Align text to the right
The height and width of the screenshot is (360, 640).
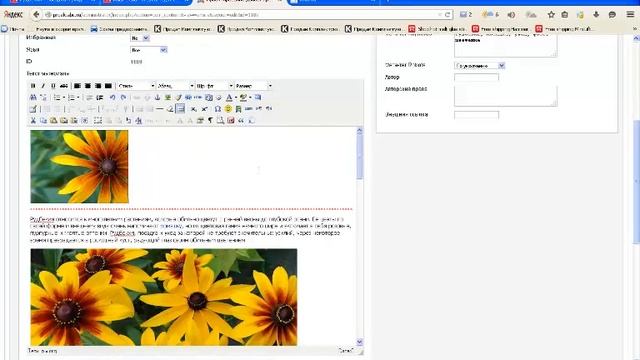pos(98,86)
